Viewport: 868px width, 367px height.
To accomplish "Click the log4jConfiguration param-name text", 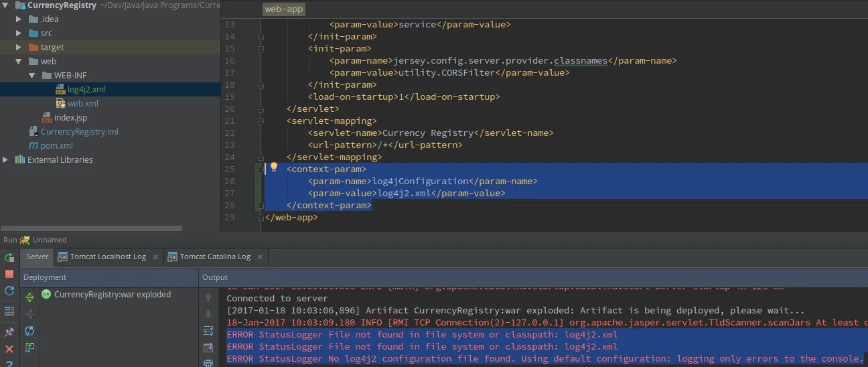I will tap(420, 181).
